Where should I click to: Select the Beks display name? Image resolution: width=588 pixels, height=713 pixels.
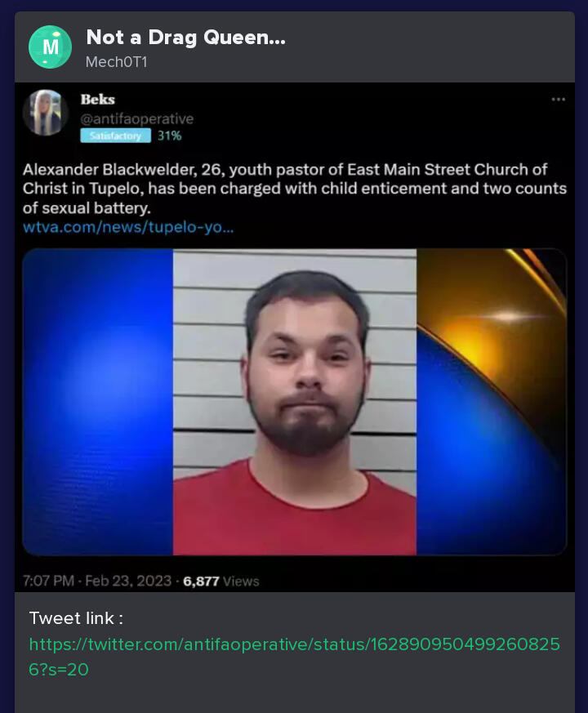pyautogui.click(x=98, y=99)
